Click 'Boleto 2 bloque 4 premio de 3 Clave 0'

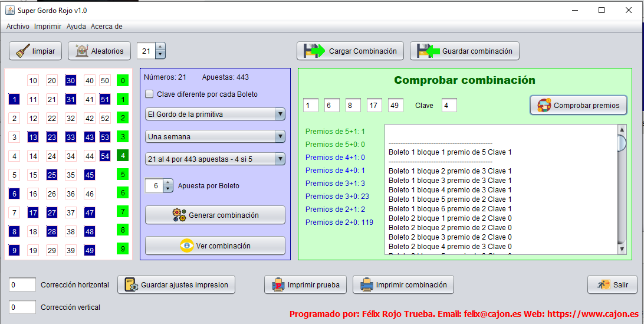click(450, 247)
